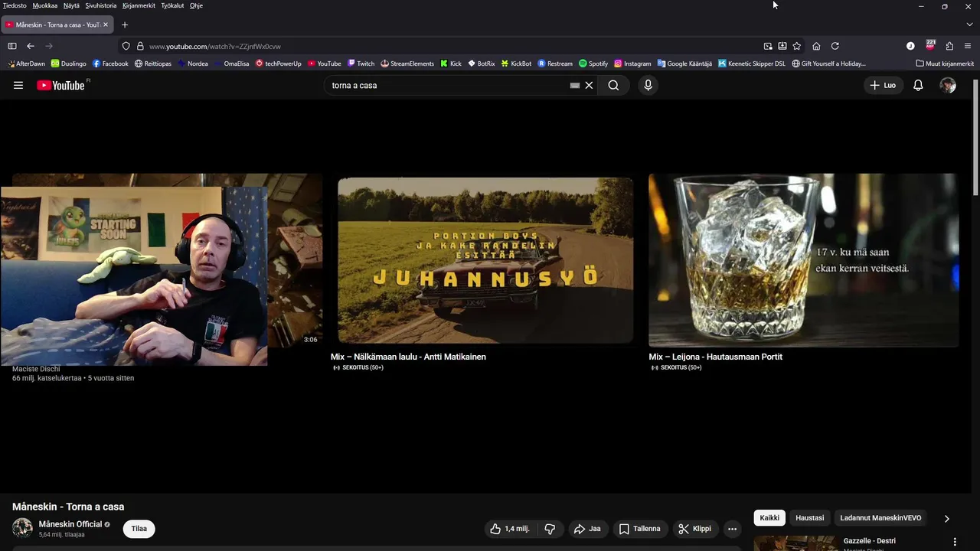Image resolution: width=980 pixels, height=551 pixels.
Task: Open the Reittiopas bookmark
Action: pyautogui.click(x=152, y=64)
